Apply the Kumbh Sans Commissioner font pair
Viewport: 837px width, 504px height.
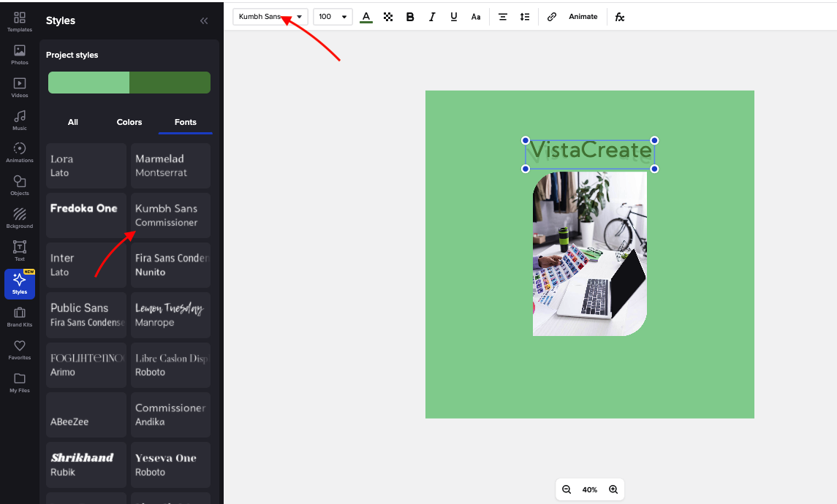tap(171, 215)
